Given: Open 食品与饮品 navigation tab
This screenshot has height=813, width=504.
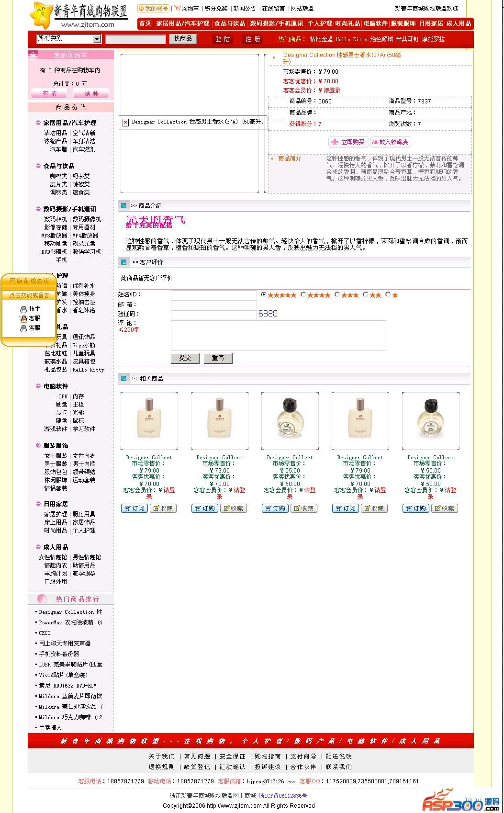Looking at the screenshot, I should click(230, 23).
